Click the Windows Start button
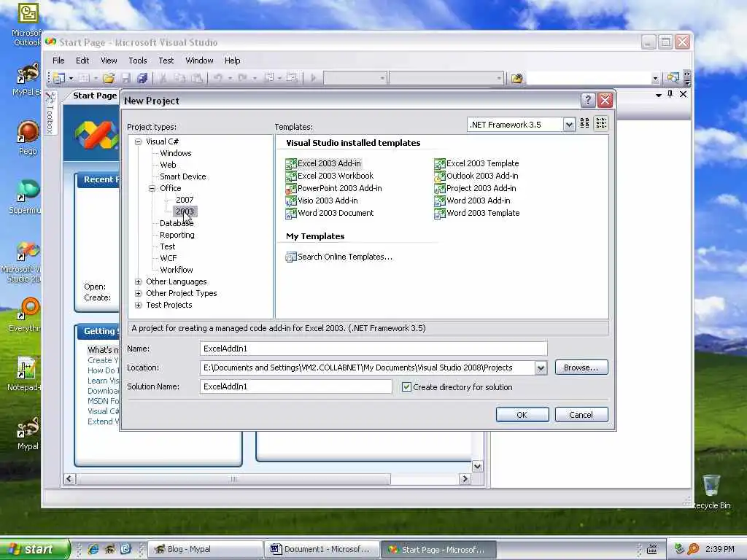The width and height of the screenshot is (747, 560). pos(34,549)
